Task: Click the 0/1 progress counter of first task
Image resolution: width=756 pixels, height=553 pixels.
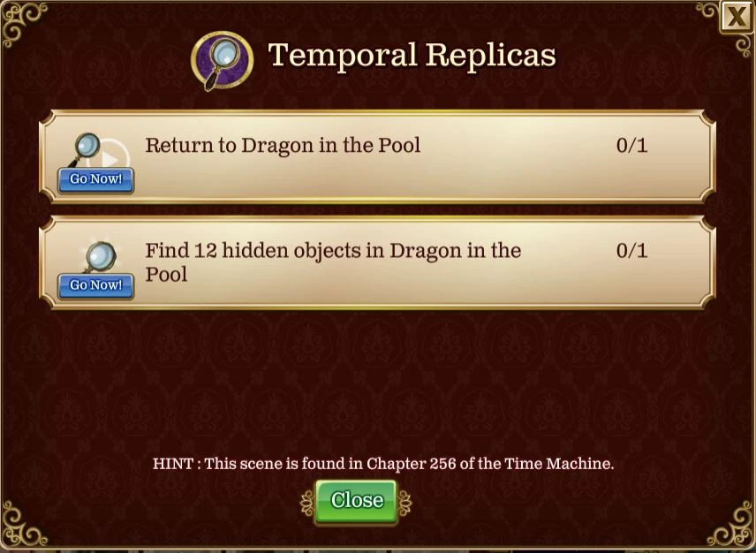Action: click(x=631, y=145)
